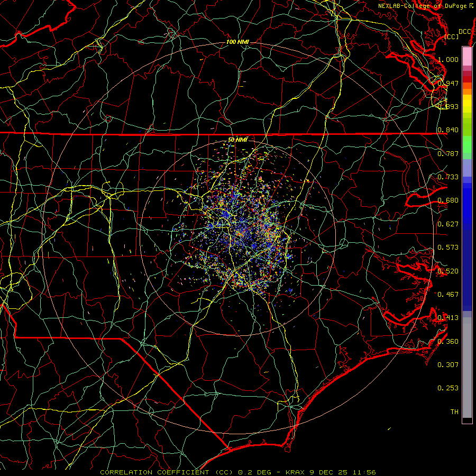This screenshot has width=476, height=476.
Task: Click the 0.947 legend value
Action: click(x=448, y=83)
